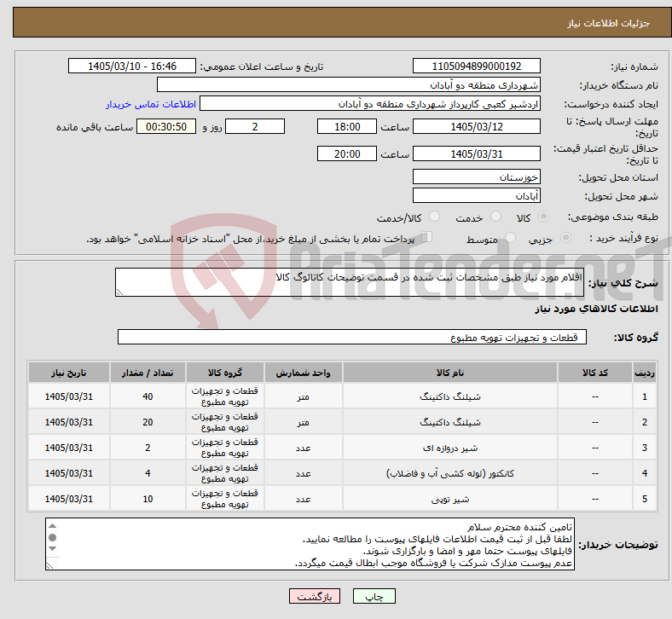
Task: Click the شرح کلی نیاز text area
Action: click(x=350, y=282)
